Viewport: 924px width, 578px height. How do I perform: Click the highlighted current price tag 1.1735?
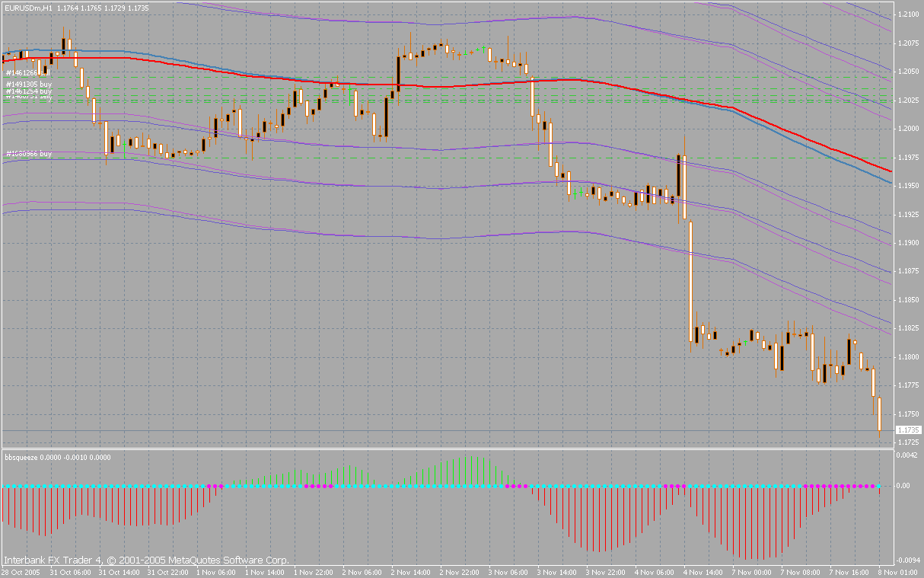click(910, 430)
